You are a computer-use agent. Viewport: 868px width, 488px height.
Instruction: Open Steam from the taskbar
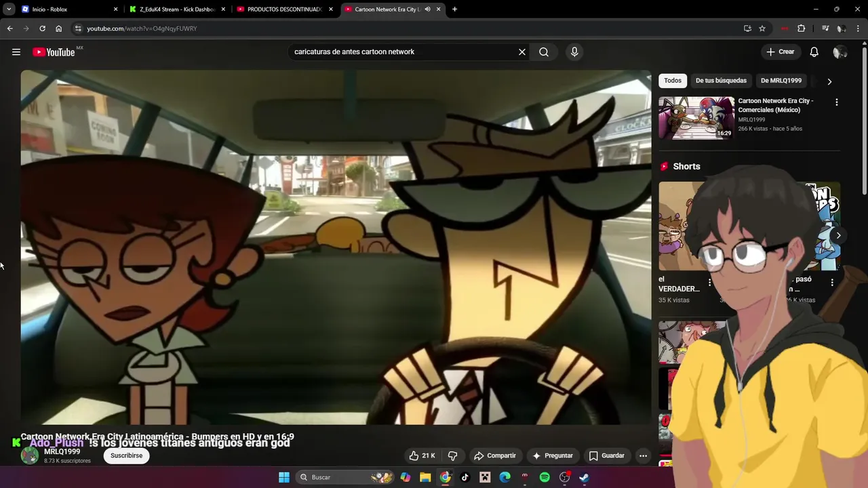point(584,477)
